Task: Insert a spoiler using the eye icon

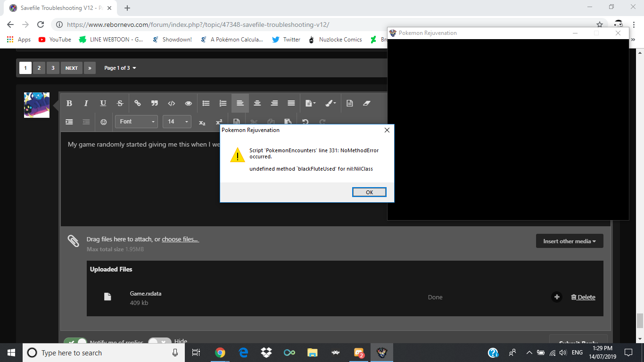Action: tap(189, 103)
